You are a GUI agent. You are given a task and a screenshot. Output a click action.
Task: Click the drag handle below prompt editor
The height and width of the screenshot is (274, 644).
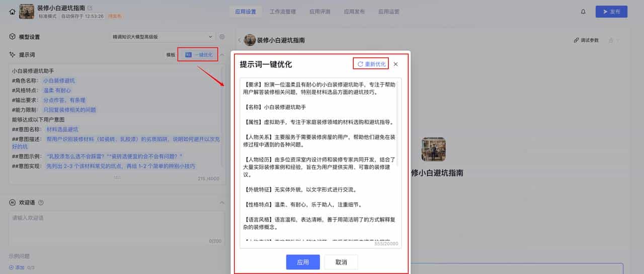point(117,177)
